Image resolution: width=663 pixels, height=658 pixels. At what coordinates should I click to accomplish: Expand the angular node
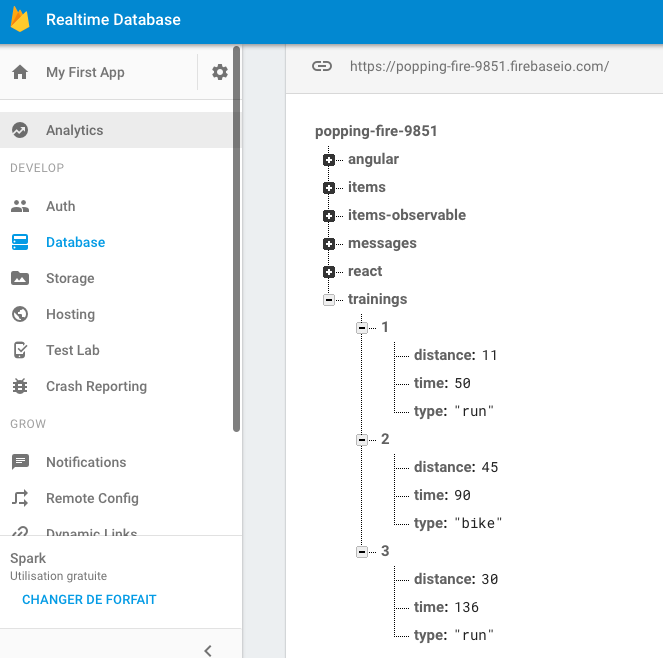tap(329, 160)
